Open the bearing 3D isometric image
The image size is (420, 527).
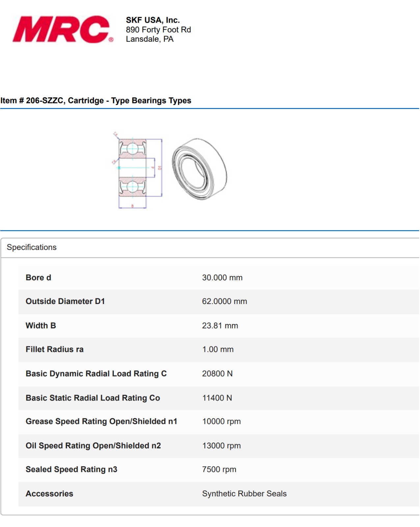199,169
